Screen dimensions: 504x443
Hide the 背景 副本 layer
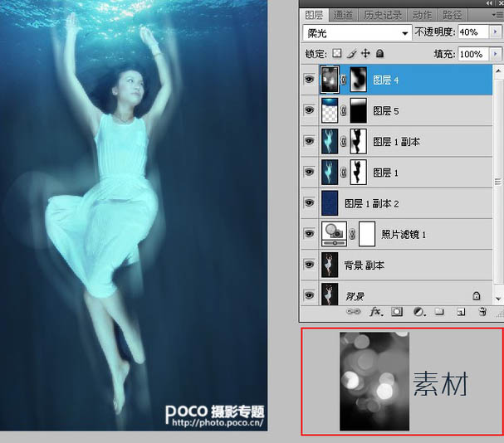click(309, 265)
